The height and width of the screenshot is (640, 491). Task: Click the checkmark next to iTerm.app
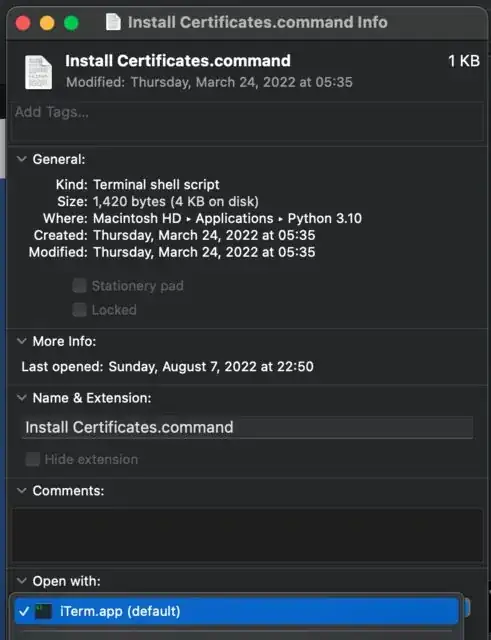point(24,611)
